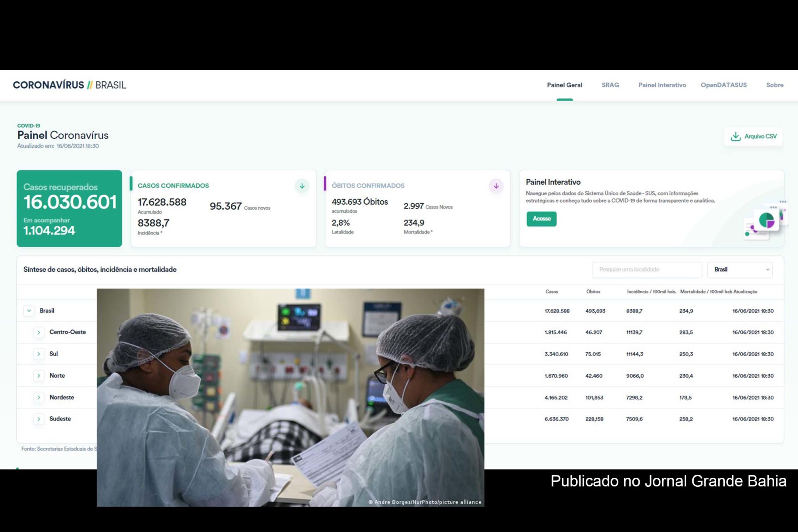Expand the Sul region row
Viewport: 798px width, 532px height.
[x=39, y=354]
